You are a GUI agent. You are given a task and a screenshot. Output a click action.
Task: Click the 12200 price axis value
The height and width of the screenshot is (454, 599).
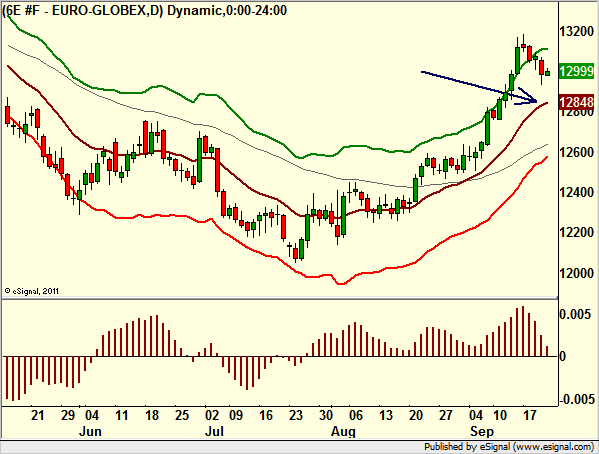point(577,232)
